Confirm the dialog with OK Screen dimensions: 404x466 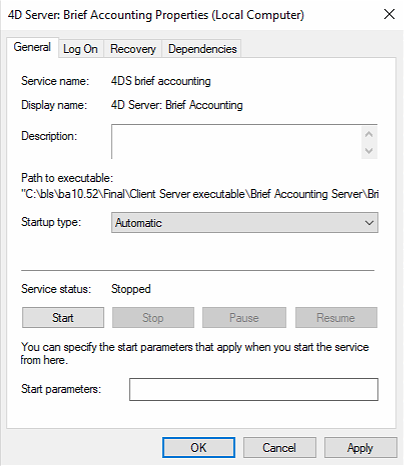(199, 448)
